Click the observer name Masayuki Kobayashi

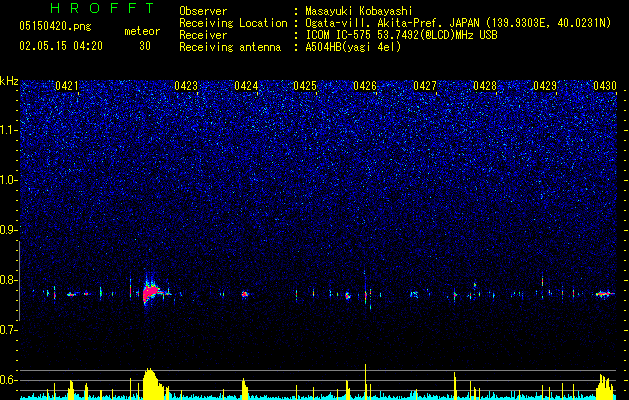click(x=359, y=11)
